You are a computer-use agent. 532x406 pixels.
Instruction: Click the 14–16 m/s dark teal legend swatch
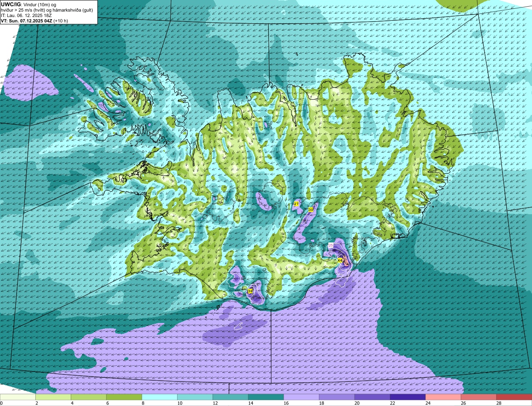(x=266, y=397)
